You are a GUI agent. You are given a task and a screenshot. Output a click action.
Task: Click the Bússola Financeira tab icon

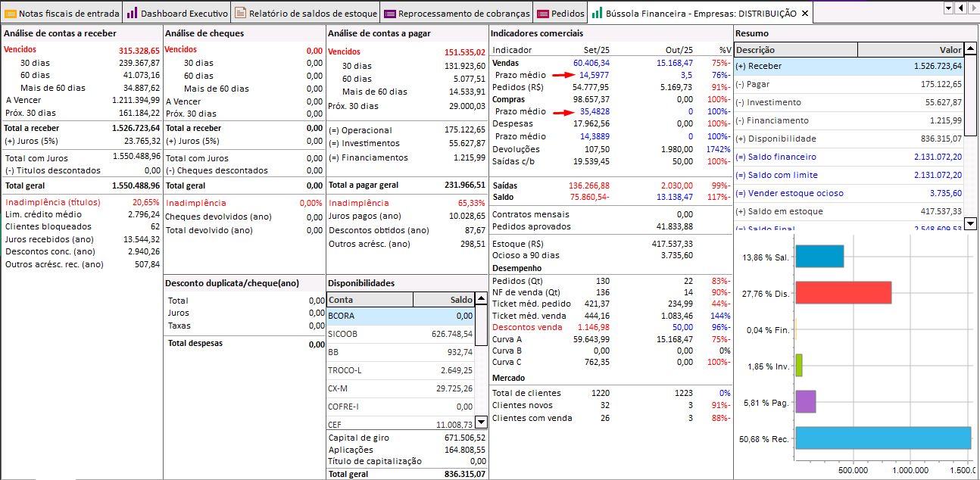coord(598,13)
